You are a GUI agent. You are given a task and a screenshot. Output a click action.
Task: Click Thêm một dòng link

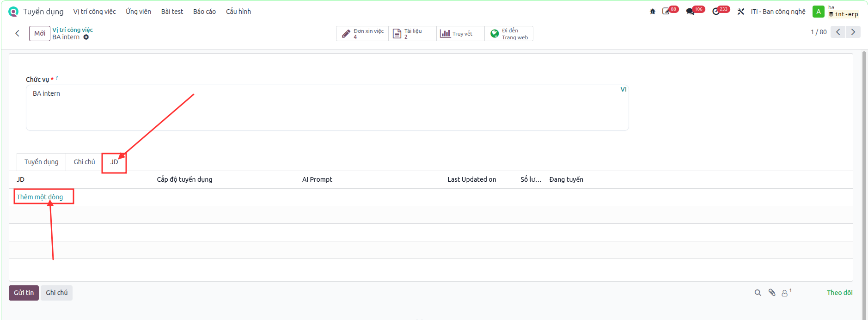(x=40, y=197)
